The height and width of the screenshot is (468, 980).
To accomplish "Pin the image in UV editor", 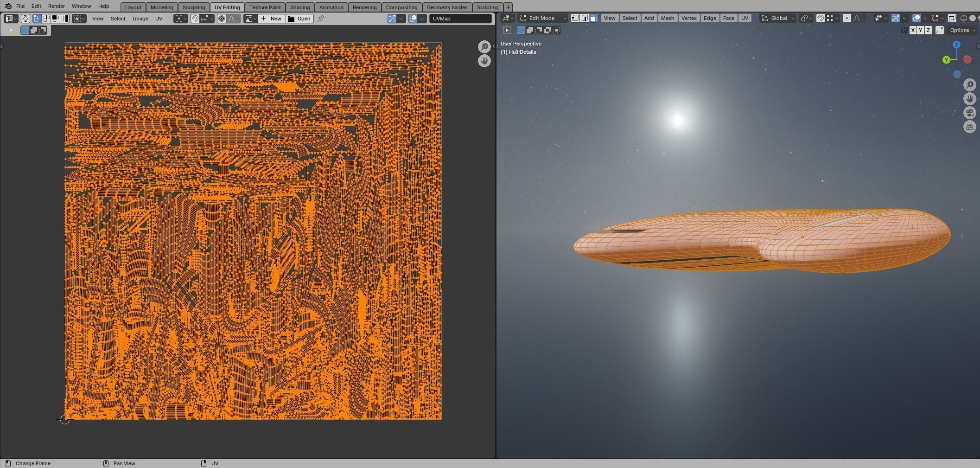I will pyautogui.click(x=320, y=19).
